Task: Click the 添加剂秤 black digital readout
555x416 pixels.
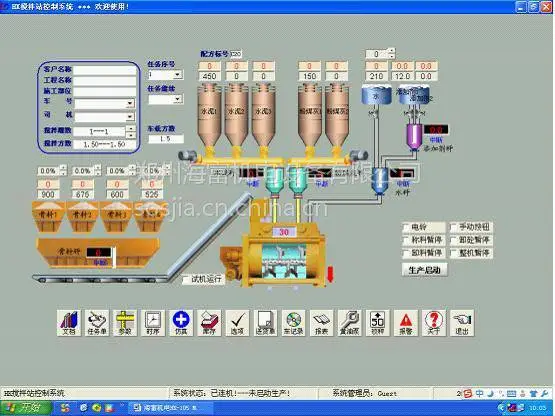Action: pyautogui.click(x=436, y=130)
